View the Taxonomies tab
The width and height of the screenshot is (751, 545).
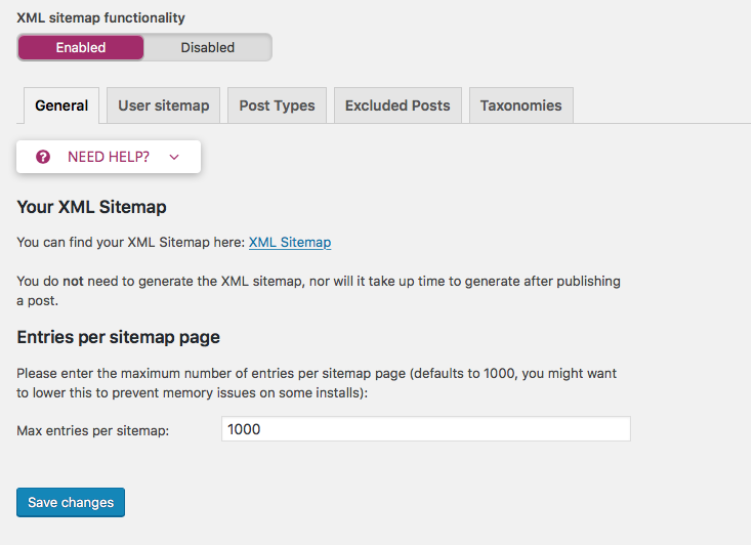point(521,105)
